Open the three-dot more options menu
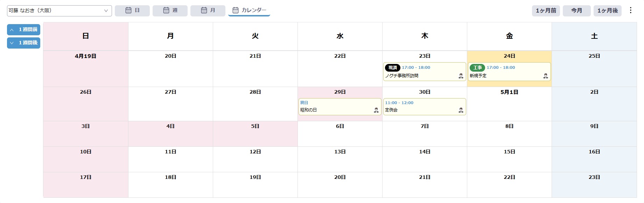Image resolution: width=644 pixels, height=203 pixels. [631, 10]
